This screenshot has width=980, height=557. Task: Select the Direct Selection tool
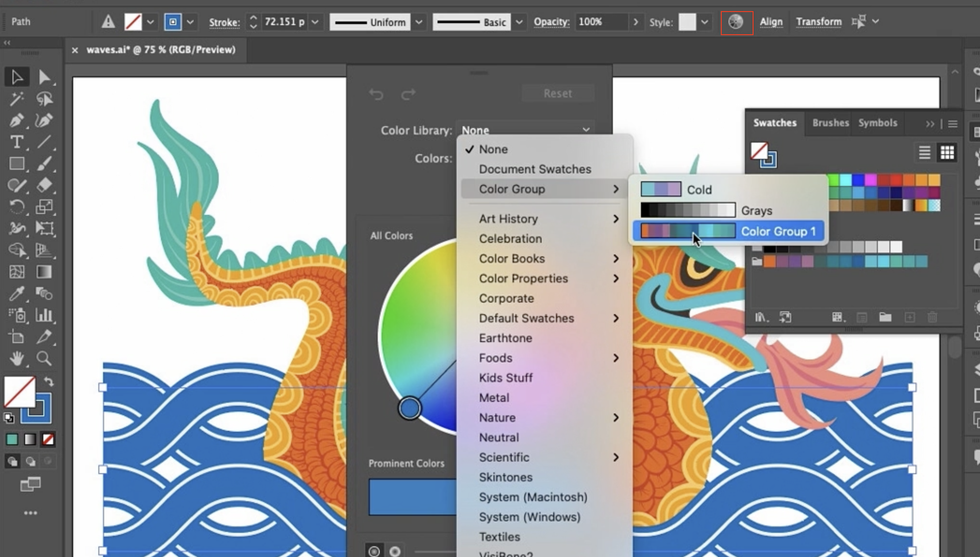coord(44,77)
